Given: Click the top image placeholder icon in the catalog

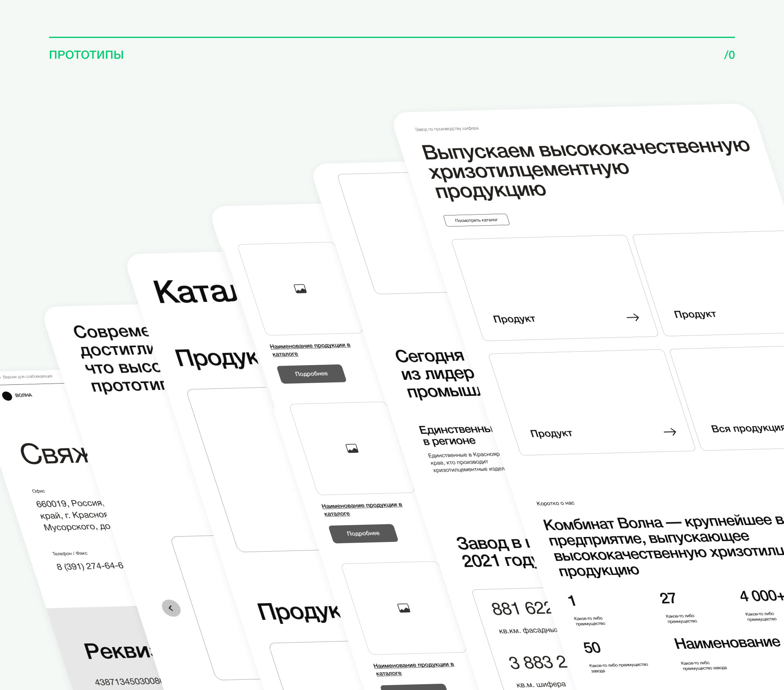Looking at the screenshot, I should [x=300, y=289].
